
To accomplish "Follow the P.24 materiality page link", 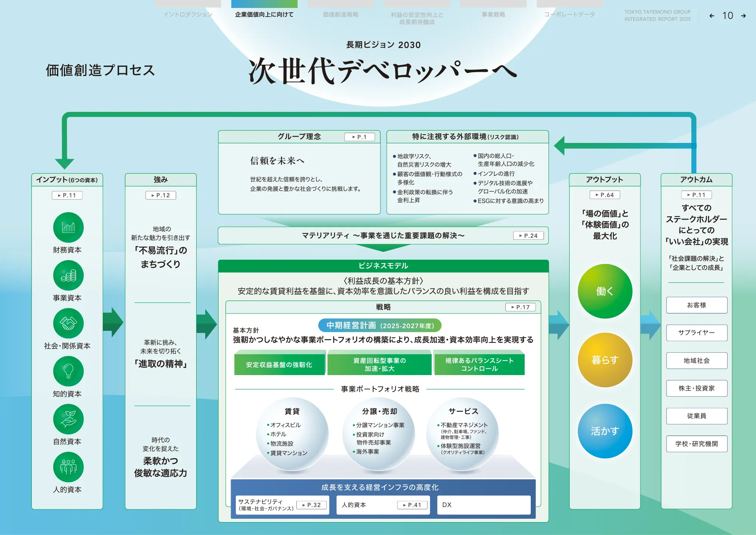I will click(528, 236).
